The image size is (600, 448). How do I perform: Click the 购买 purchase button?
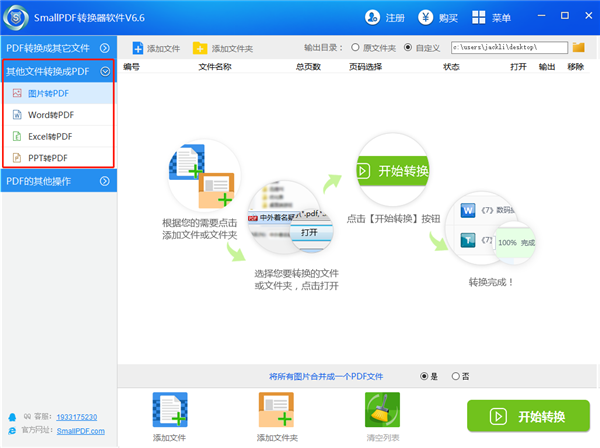(448, 18)
